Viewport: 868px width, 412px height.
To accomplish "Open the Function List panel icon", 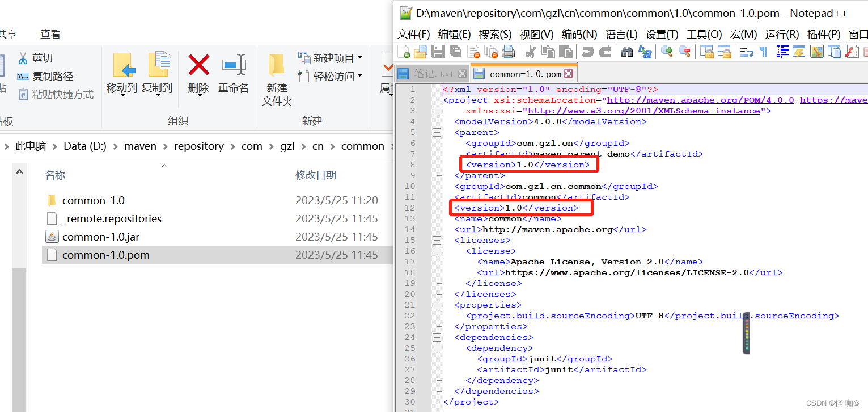I will (852, 52).
